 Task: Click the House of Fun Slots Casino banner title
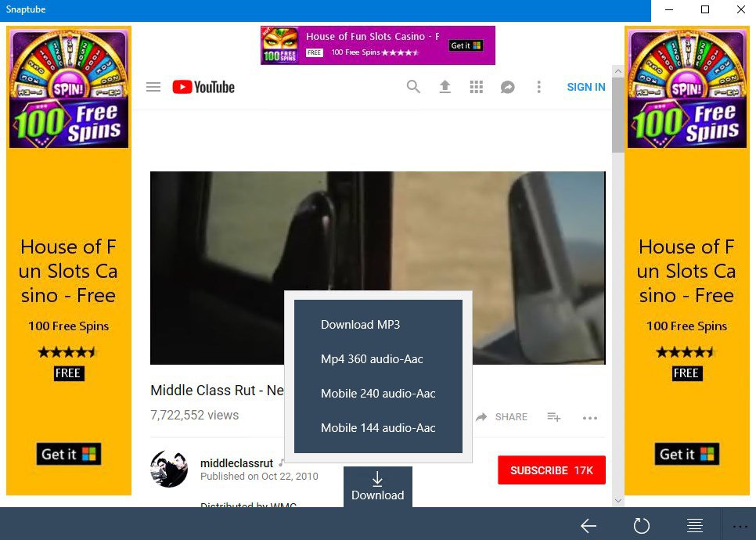point(373,36)
